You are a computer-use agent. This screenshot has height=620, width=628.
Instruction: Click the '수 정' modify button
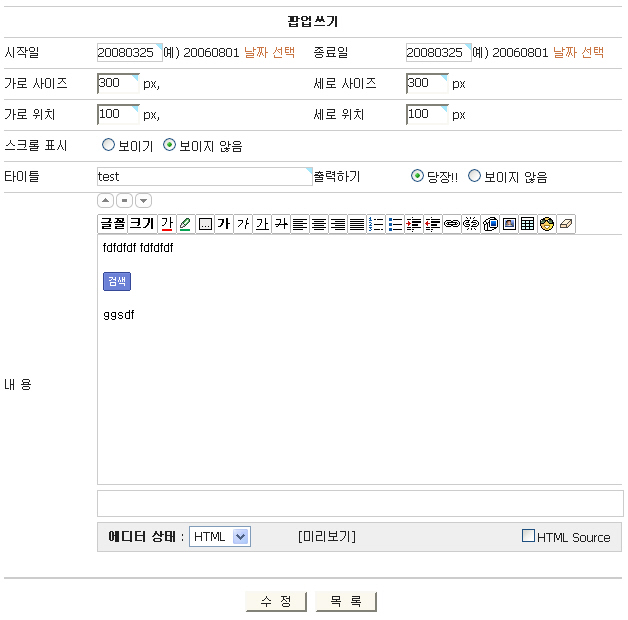(x=277, y=601)
